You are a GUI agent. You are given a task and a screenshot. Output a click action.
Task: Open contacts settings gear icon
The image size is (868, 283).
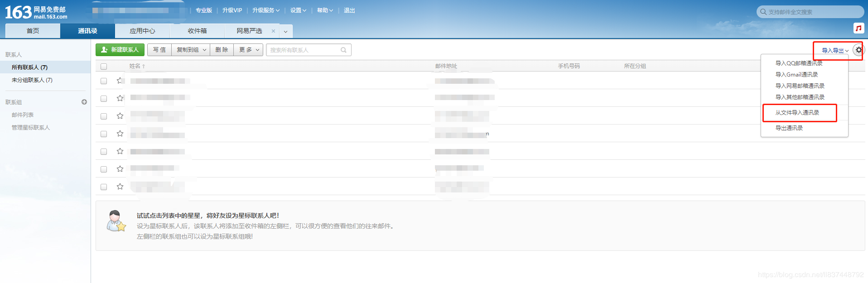858,50
